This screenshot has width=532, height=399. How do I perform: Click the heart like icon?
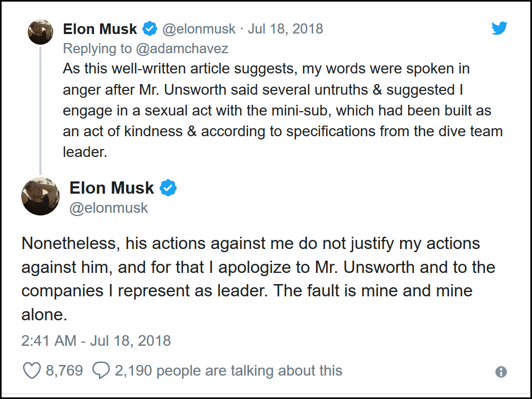coord(32,370)
